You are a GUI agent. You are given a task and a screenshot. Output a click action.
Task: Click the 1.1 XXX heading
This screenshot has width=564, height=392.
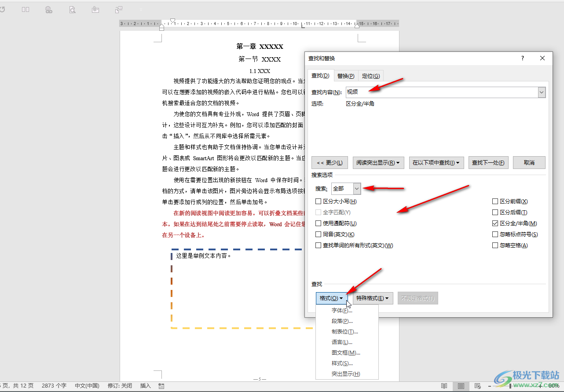pos(260,71)
